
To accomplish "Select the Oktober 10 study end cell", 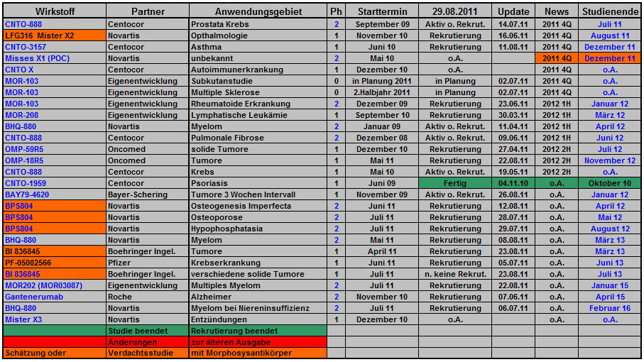I will [609, 183].
